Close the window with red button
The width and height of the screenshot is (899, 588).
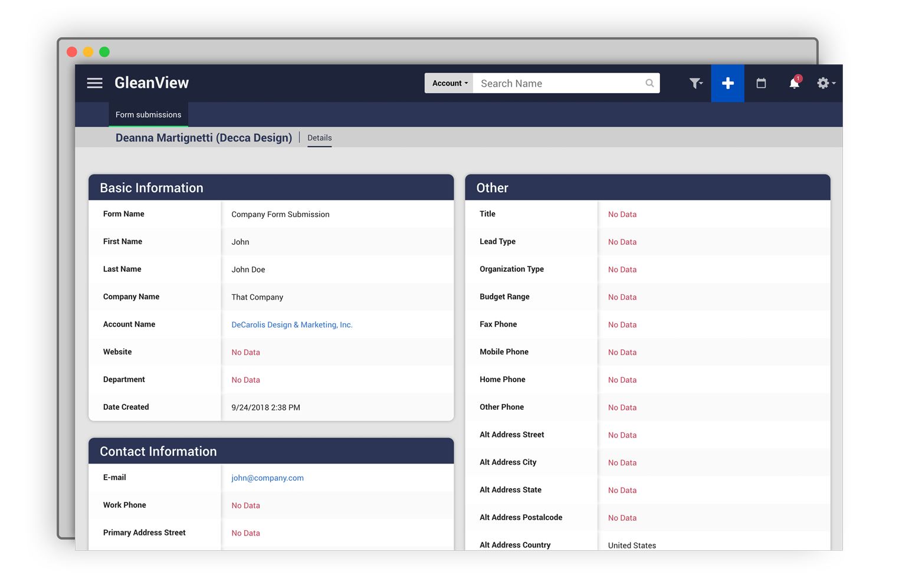pyautogui.click(x=72, y=52)
